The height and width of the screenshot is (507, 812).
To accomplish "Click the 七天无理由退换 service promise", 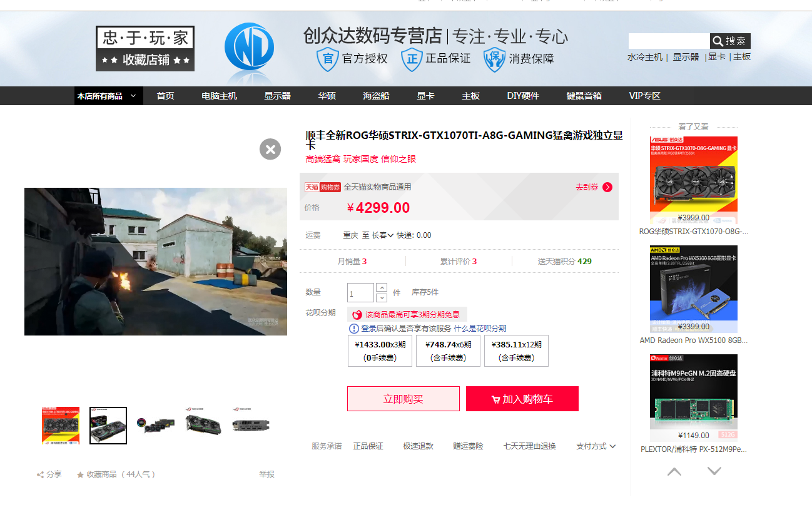I will pyautogui.click(x=529, y=446).
